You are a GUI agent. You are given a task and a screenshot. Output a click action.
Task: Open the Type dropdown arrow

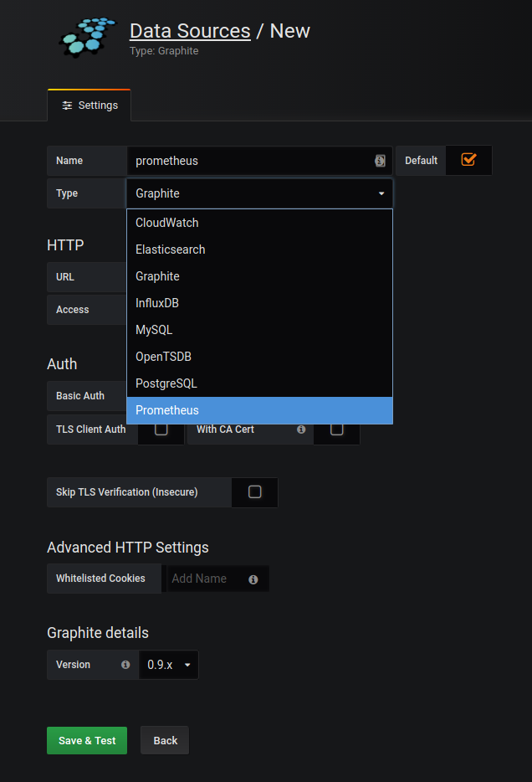[x=381, y=193]
